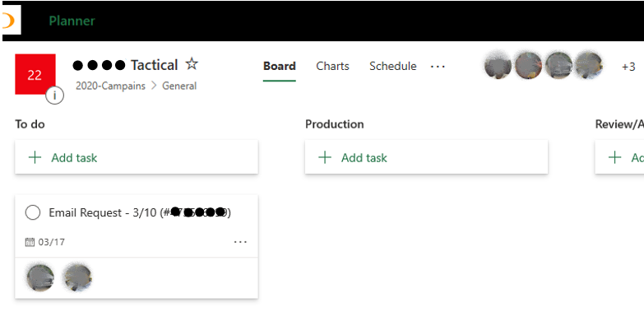This screenshot has width=644, height=326.
Task: Favorite the Tactical plan with the star icon
Action: click(x=192, y=64)
